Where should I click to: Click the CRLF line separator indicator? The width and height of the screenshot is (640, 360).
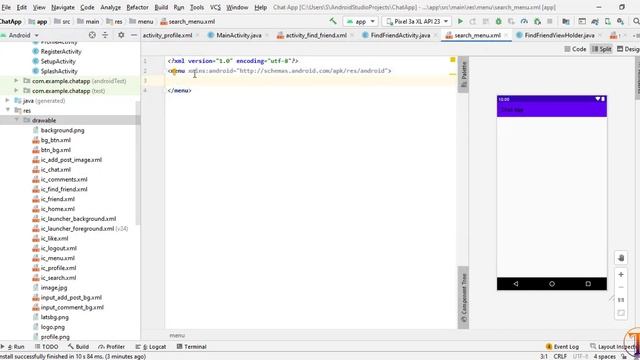click(x=560, y=356)
